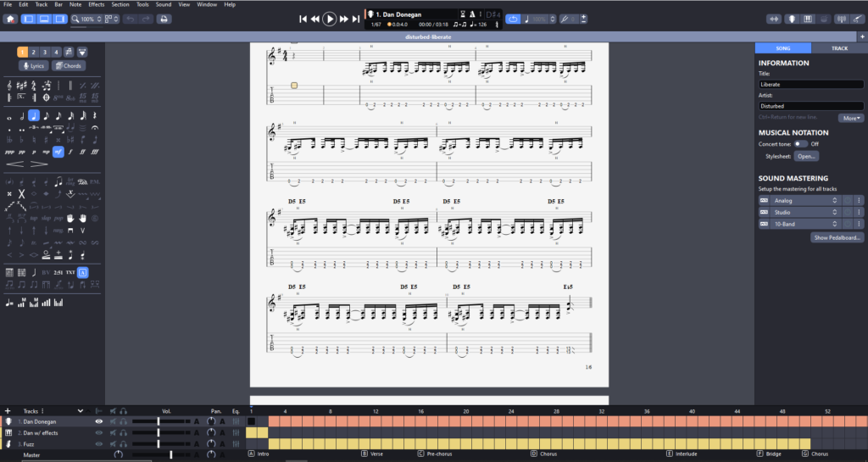Open the 10-Band equalizer dropdown
This screenshot has width=868, height=462.
806,224
